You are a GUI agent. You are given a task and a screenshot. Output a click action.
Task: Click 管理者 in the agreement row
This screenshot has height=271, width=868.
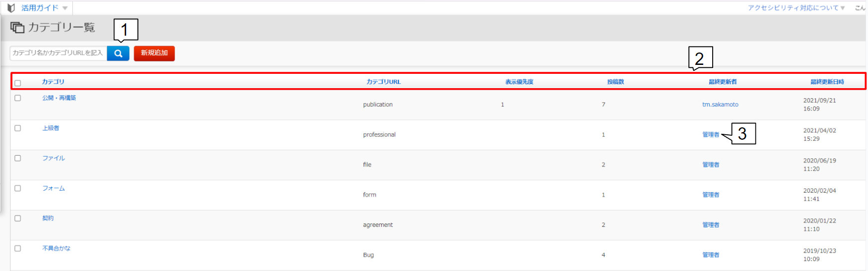click(711, 225)
